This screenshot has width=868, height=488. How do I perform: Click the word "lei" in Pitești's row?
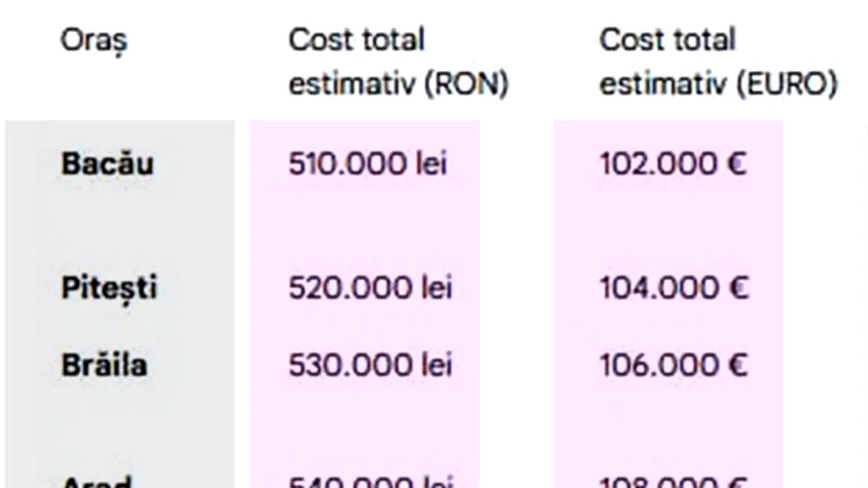click(435, 288)
